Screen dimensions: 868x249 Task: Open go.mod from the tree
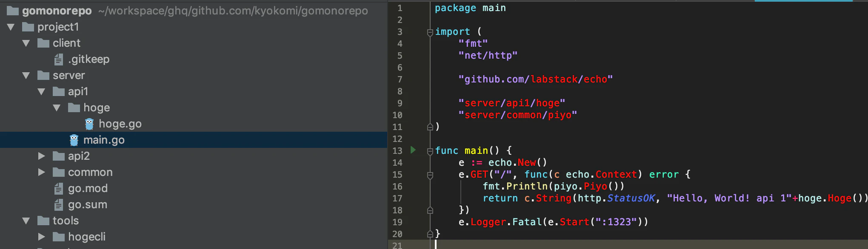click(194, 188)
